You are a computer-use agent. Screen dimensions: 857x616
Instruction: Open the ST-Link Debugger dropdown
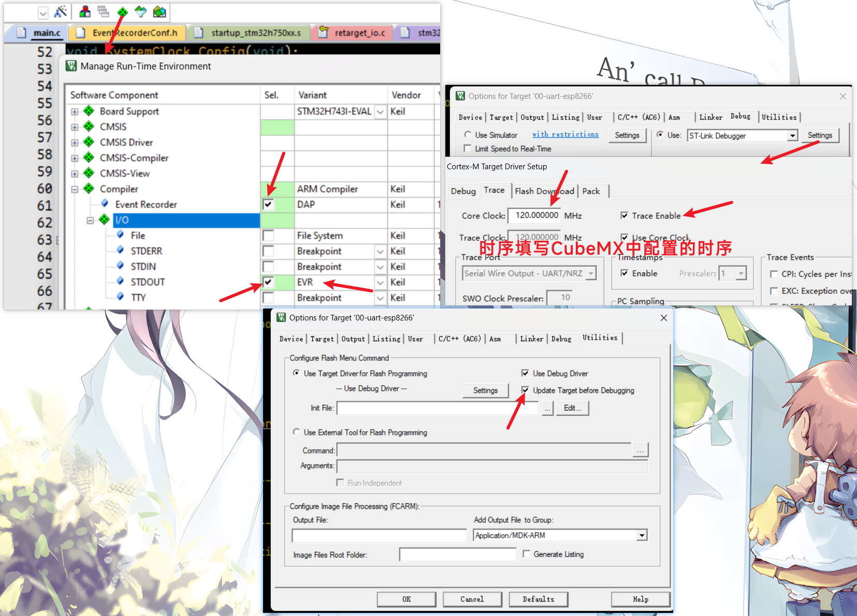coord(792,136)
